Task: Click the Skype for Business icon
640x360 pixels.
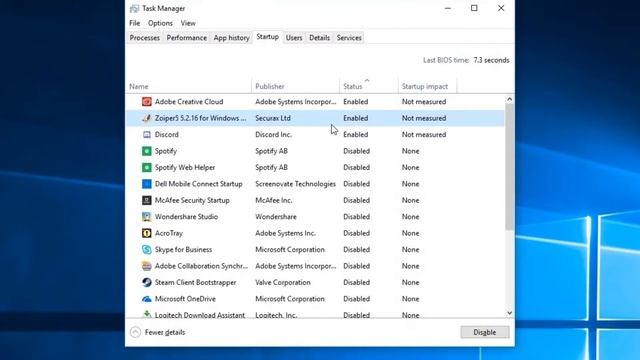Action: click(x=147, y=249)
